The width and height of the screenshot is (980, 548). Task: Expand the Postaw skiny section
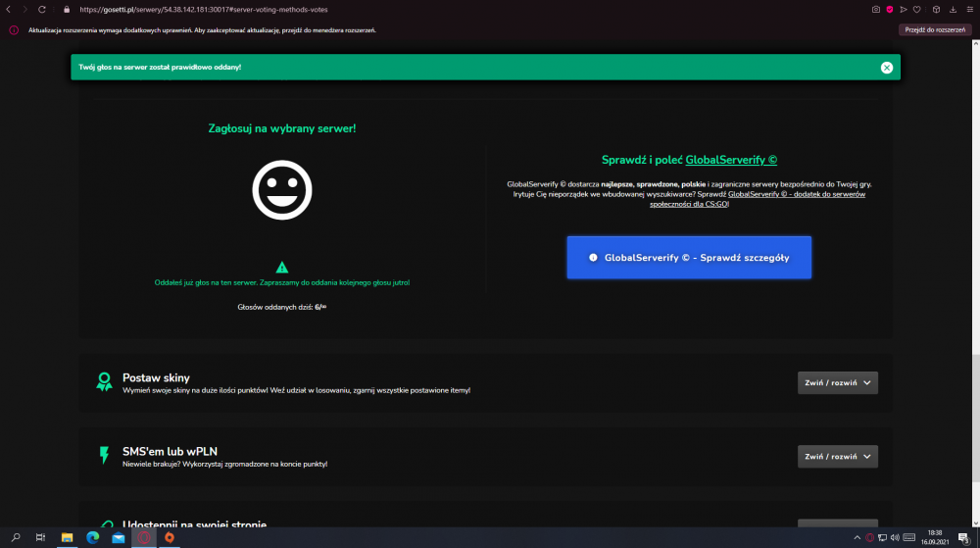[838, 383]
